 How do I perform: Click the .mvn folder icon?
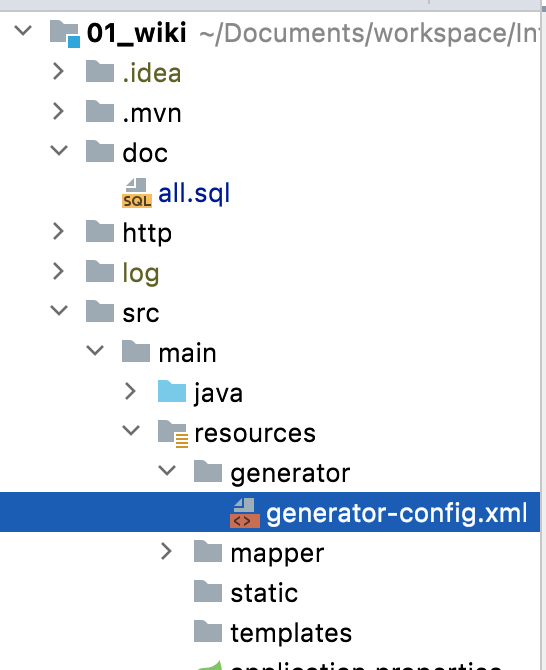point(100,112)
